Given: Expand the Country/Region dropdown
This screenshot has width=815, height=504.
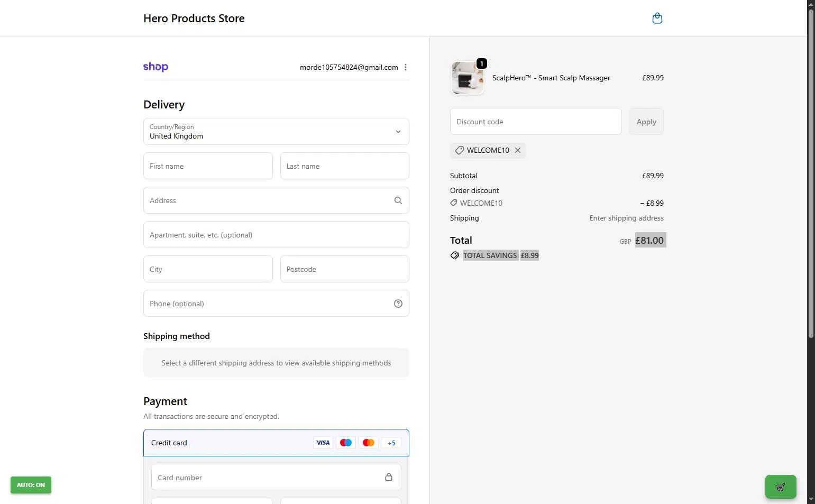Looking at the screenshot, I should [x=276, y=132].
